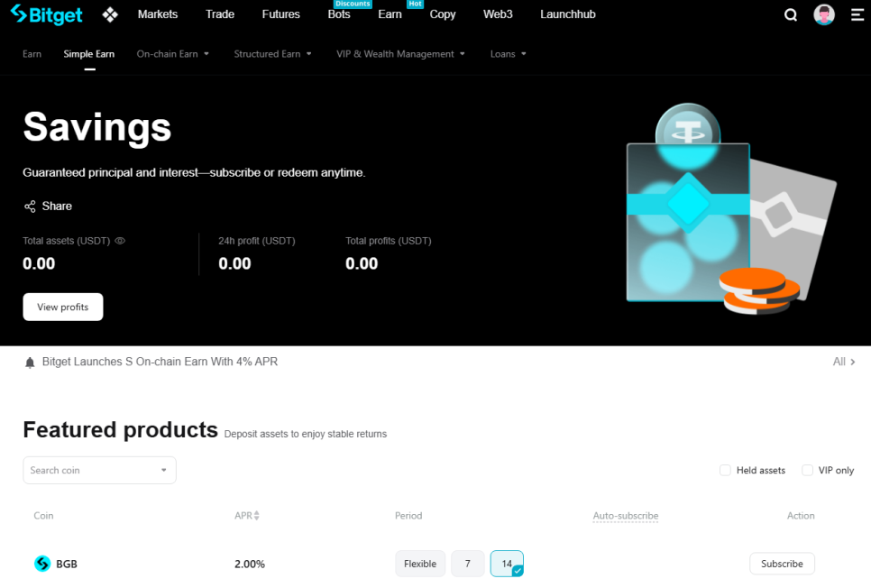
Task: Expand VIP & Wealth Management dropdown
Action: click(400, 54)
